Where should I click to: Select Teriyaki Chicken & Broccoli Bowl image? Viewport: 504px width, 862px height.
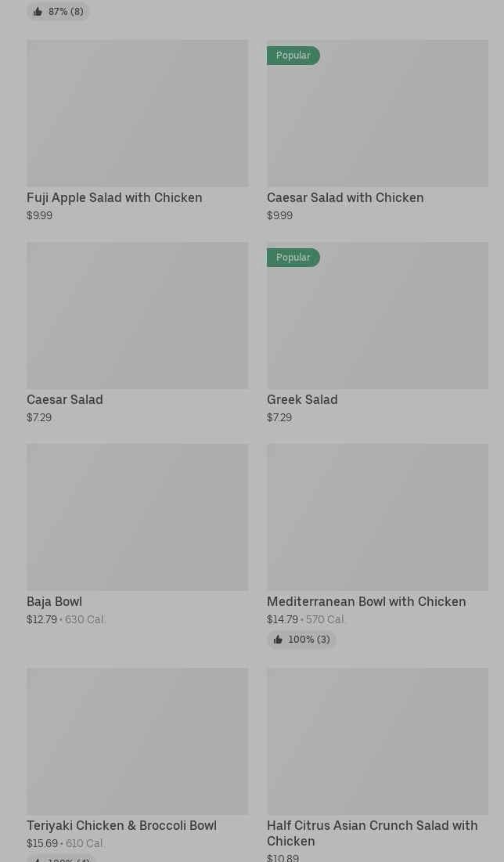[x=137, y=741]
